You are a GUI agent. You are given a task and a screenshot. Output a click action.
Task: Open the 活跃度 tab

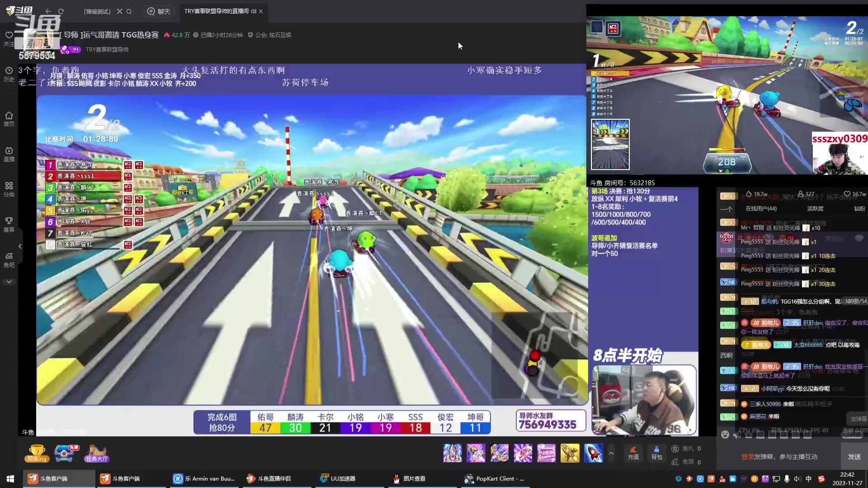click(x=815, y=209)
